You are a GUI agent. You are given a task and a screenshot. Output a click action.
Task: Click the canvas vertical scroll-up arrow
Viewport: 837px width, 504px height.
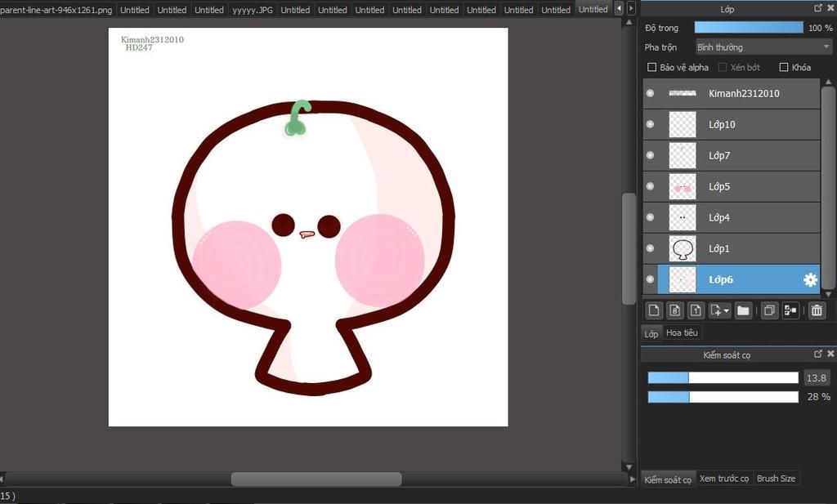[629, 23]
